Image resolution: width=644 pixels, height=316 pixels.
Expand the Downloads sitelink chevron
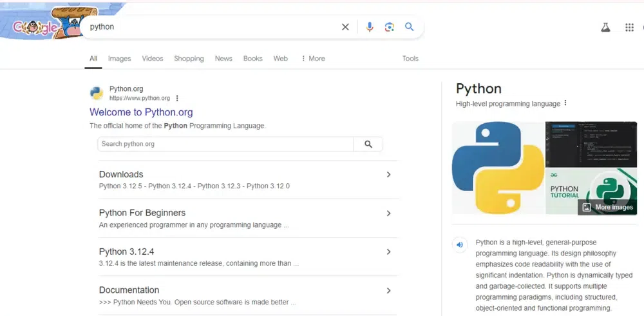388,175
